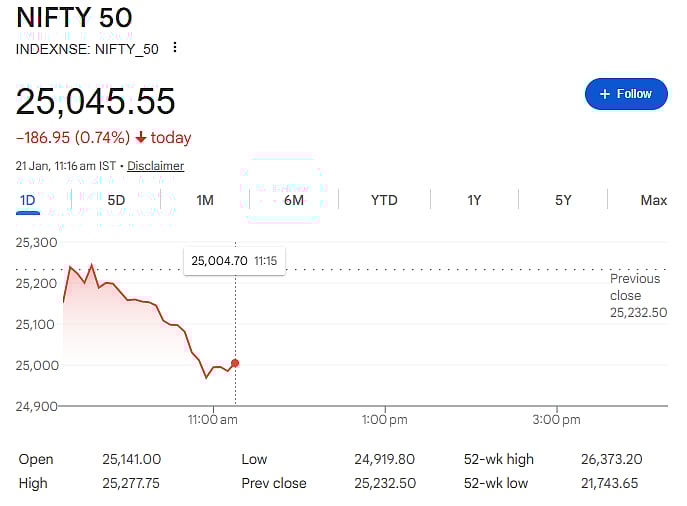Click the 3:00 pm time axis label
This screenshot has height=506, width=687.
click(x=556, y=420)
